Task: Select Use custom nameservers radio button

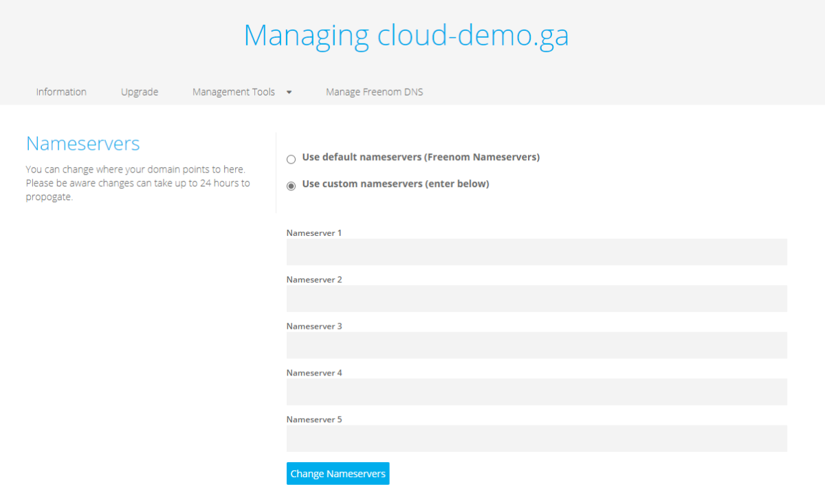Action: click(291, 186)
